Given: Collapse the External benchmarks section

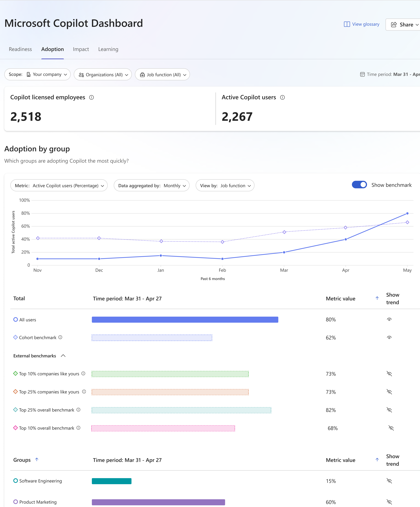Looking at the screenshot, I should (x=63, y=356).
